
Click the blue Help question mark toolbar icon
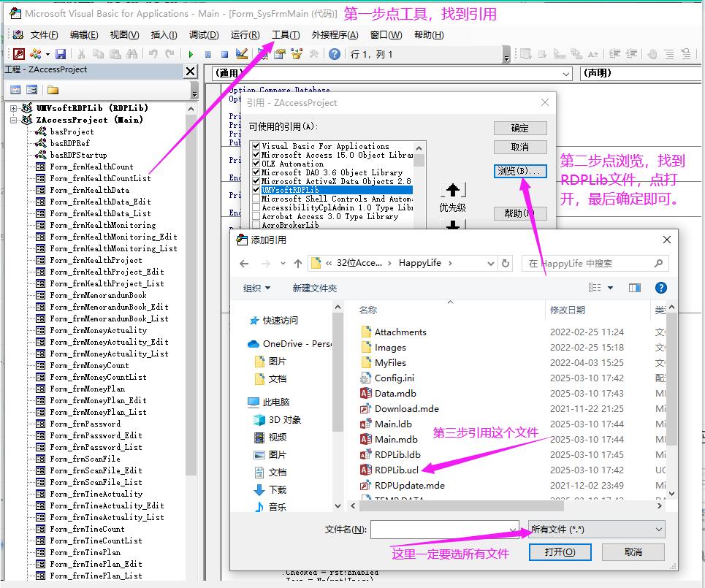point(335,54)
